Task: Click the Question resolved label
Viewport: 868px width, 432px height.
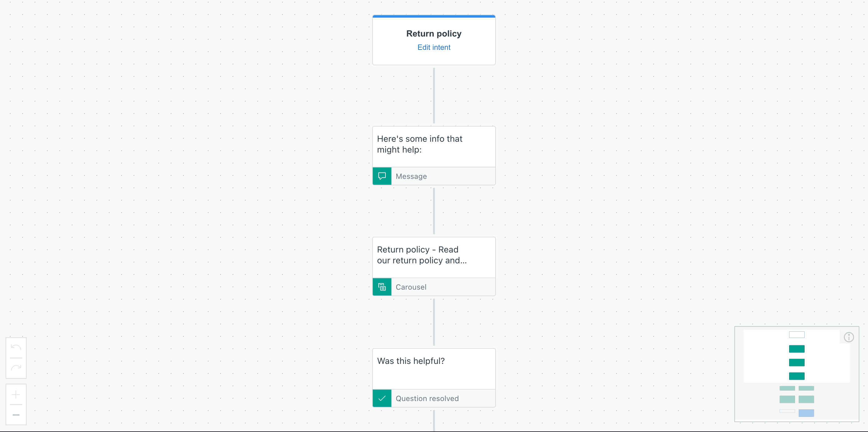Action: [427, 398]
